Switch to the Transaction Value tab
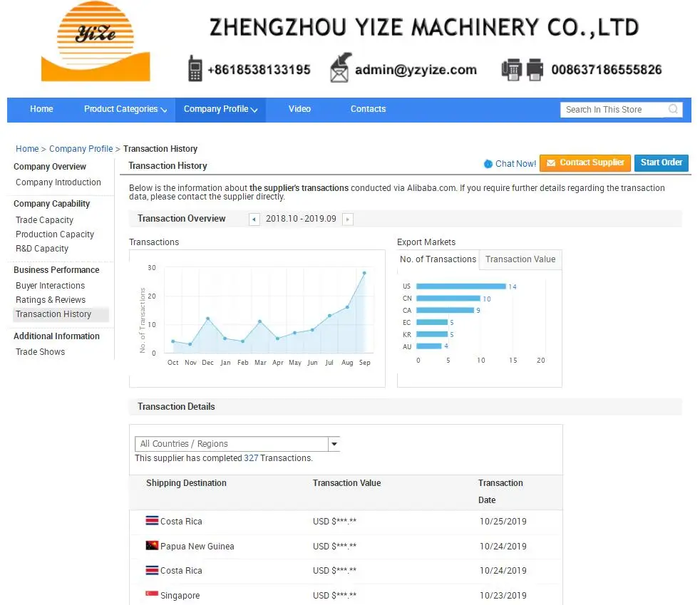 (x=520, y=259)
